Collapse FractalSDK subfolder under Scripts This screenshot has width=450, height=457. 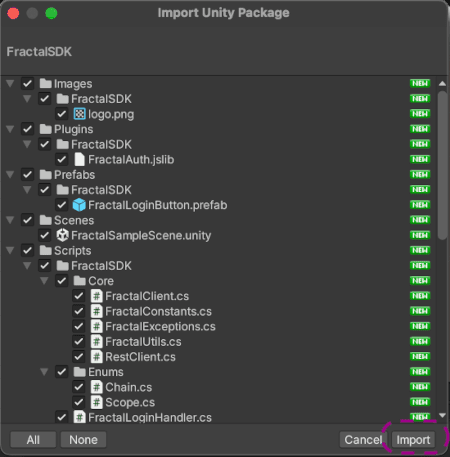(27, 266)
